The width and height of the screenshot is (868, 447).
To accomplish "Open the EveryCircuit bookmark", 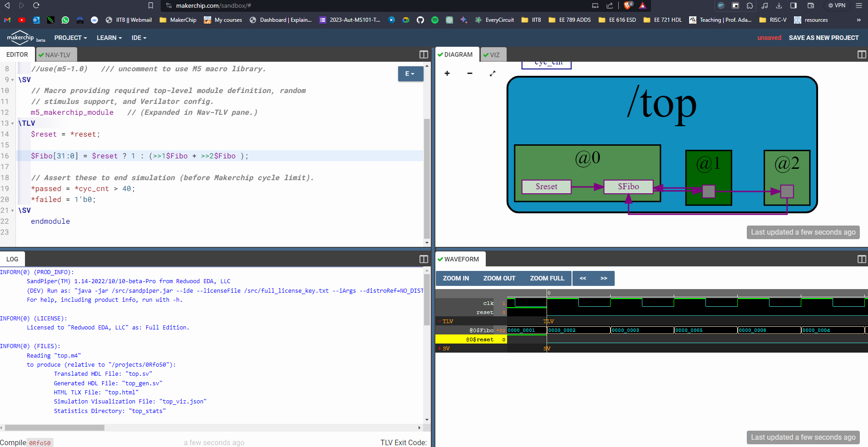I will coord(494,20).
